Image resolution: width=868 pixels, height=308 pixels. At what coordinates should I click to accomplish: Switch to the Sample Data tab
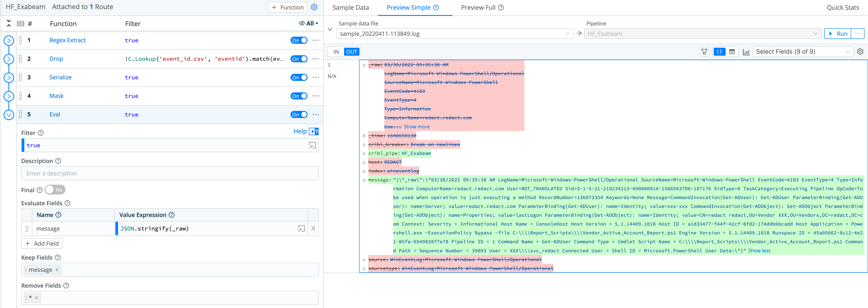pos(350,8)
